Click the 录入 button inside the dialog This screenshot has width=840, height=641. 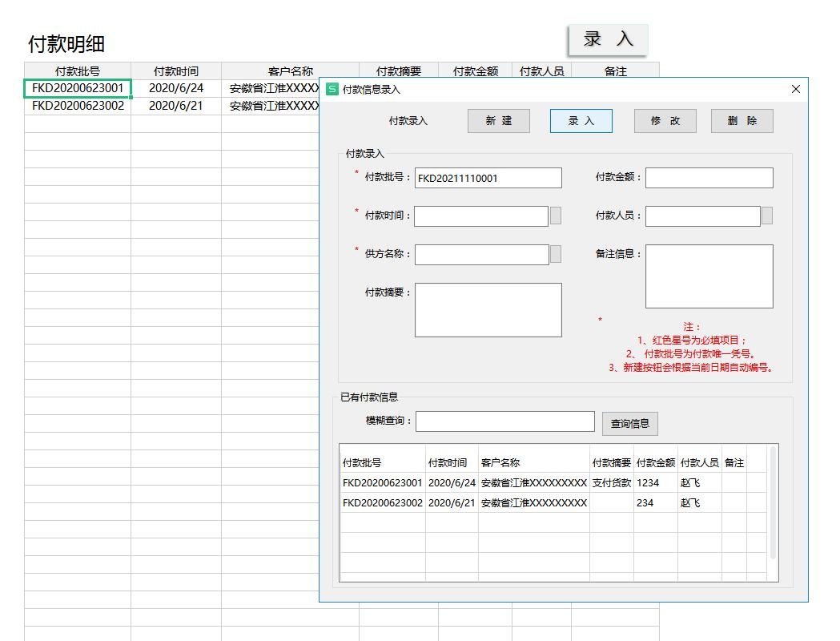click(x=581, y=121)
